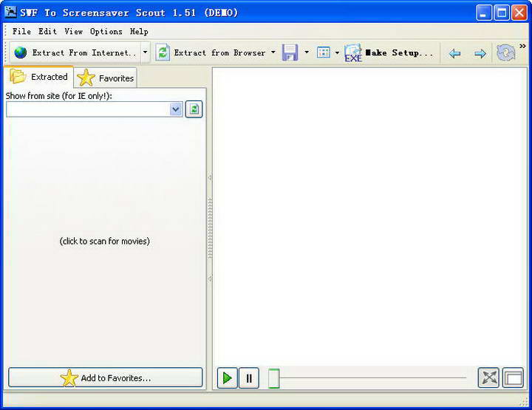Click the window view mode icon

tap(513, 377)
